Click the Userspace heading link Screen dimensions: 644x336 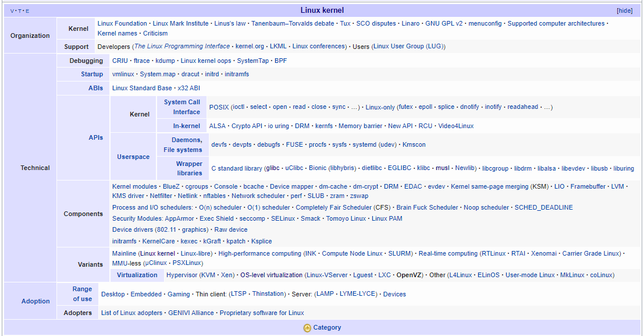133,157
